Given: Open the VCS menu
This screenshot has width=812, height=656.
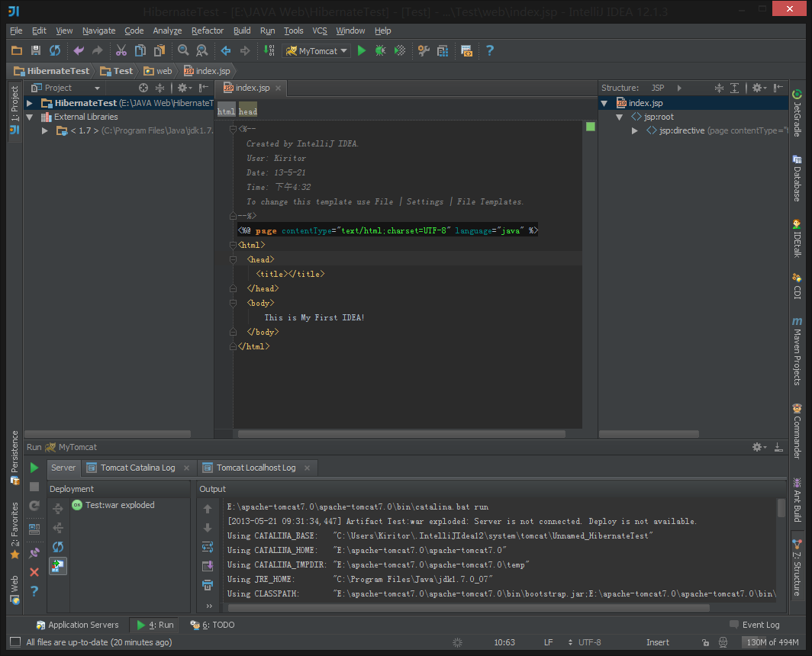Looking at the screenshot, I should tap(320, 31).
